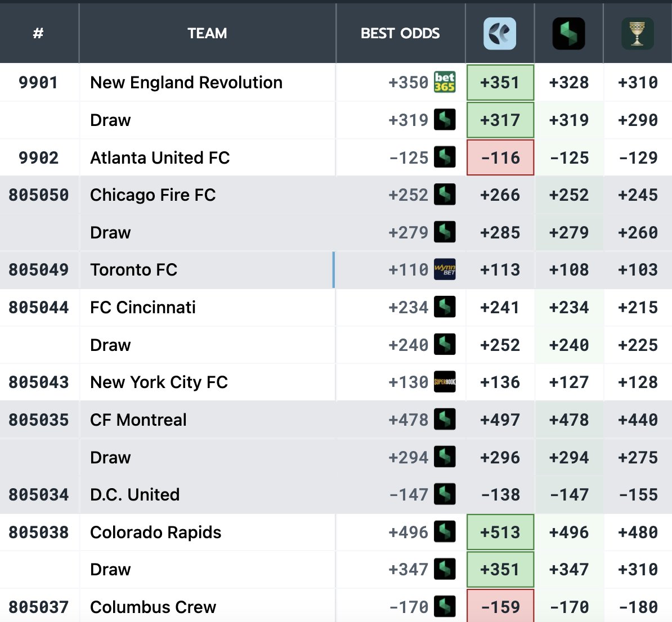Click Chicago Fire +266 odds
This screenshot has width=672, height=622.
click(x=500, y=195)
